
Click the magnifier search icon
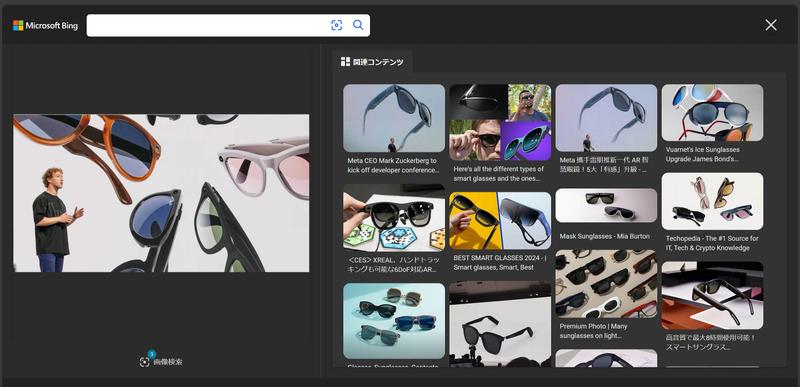358,25
